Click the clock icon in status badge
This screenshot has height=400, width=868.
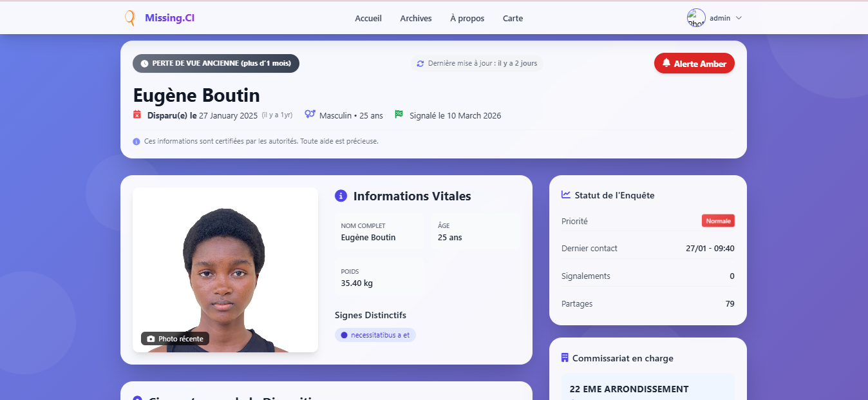click(x=144, y=64)
